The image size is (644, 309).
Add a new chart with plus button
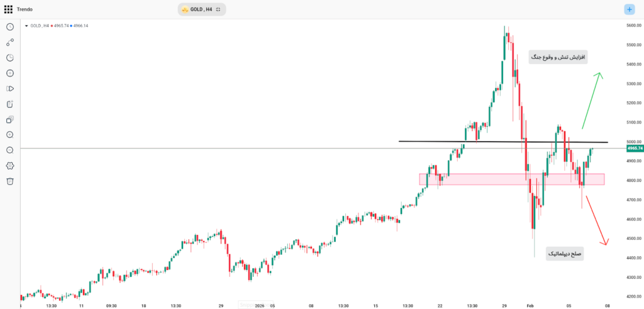pos(630,9)
